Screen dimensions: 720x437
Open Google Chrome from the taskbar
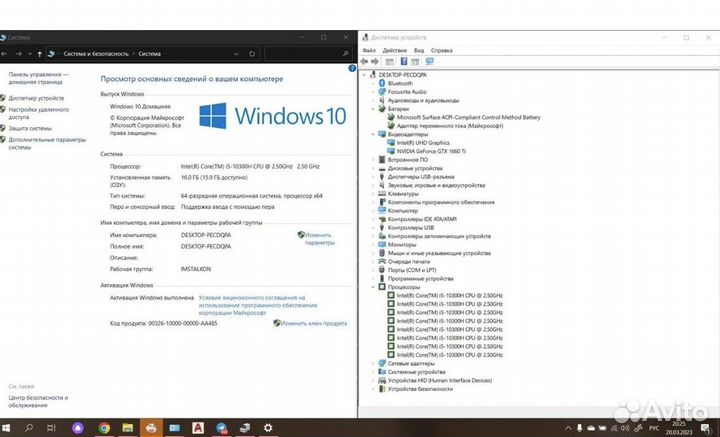pos(104,428)
